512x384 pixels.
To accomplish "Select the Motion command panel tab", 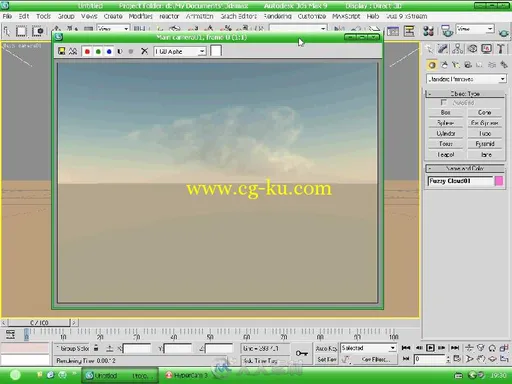I will pos(472,49).
